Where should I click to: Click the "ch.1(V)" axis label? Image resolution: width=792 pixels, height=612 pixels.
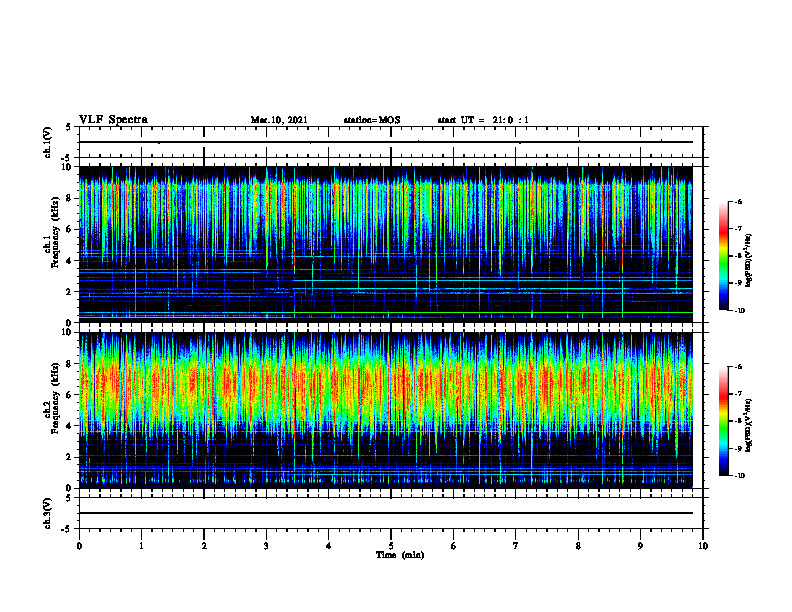pos(47,142)
